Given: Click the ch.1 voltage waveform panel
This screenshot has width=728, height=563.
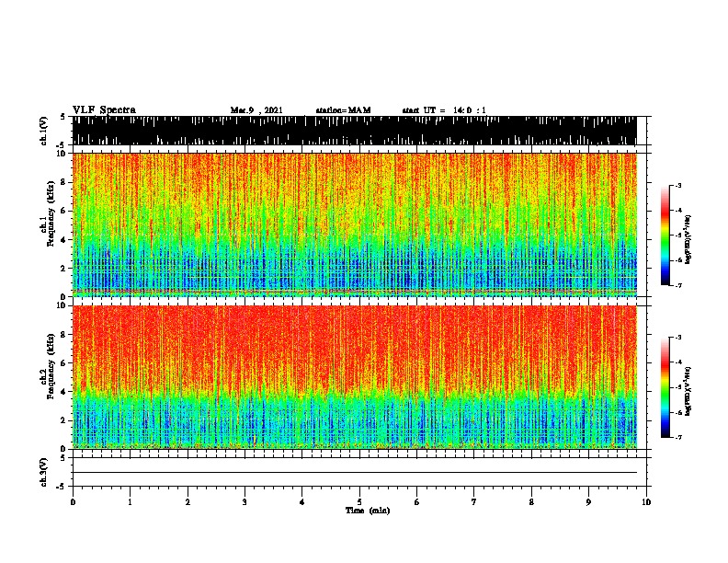Looking at the screenshot, I should pyautogui.click(x=354, y=131).
